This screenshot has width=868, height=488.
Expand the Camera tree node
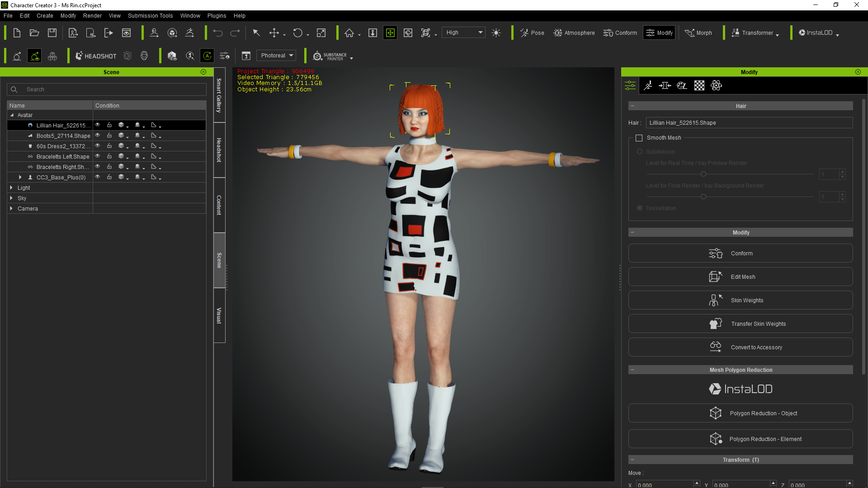(11, 208)
